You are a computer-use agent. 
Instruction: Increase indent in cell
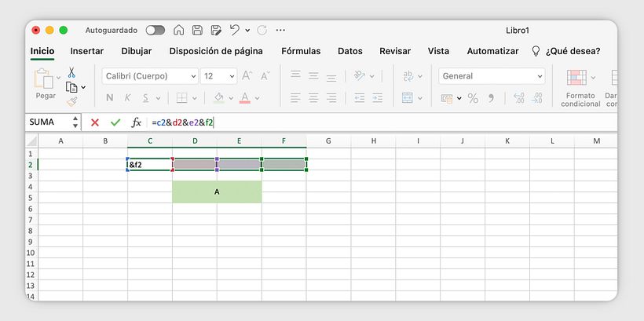[378, 97]
